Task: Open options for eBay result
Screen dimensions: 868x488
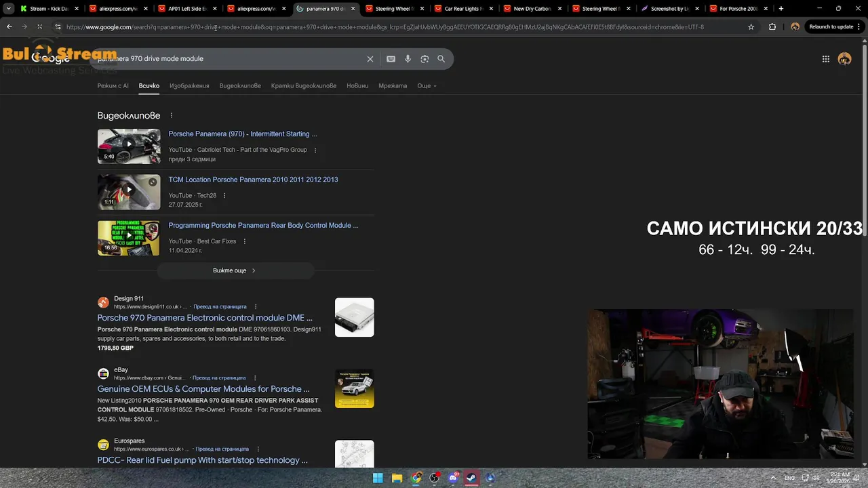Action: [255, 378]
